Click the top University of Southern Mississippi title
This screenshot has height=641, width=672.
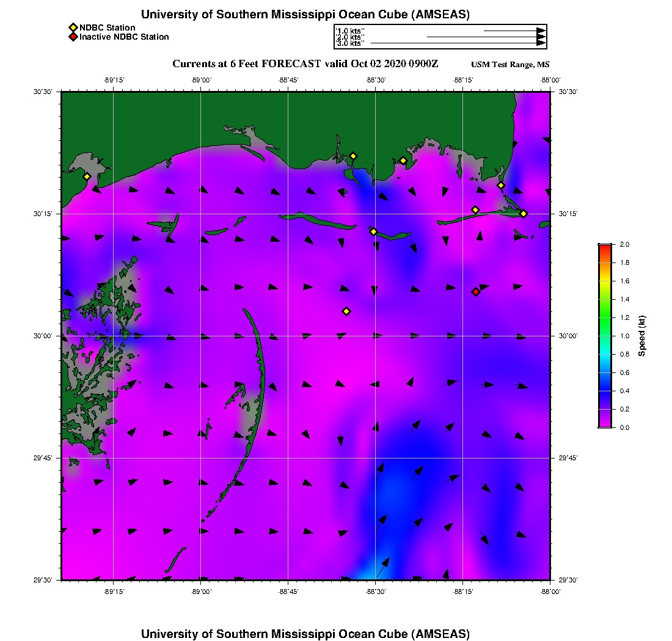pyautogui.click(x=305, y=15)
